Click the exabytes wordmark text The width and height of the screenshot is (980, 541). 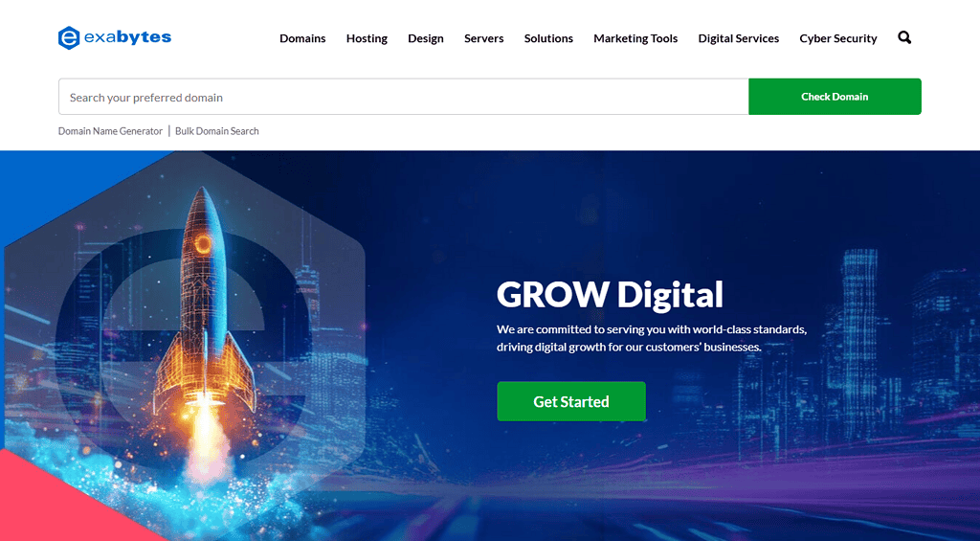tap(127, 37)
